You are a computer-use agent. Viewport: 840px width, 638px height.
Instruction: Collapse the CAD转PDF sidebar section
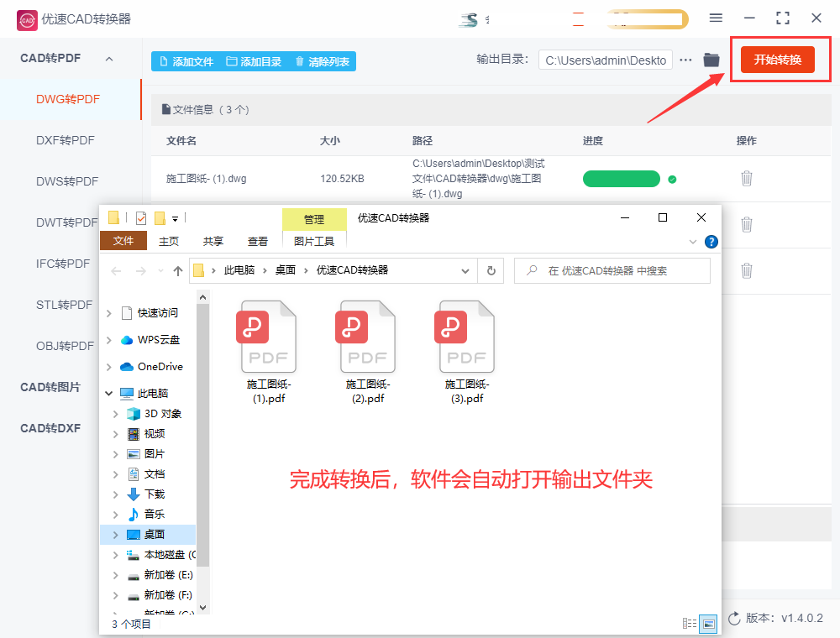click(x=109, y=59)
